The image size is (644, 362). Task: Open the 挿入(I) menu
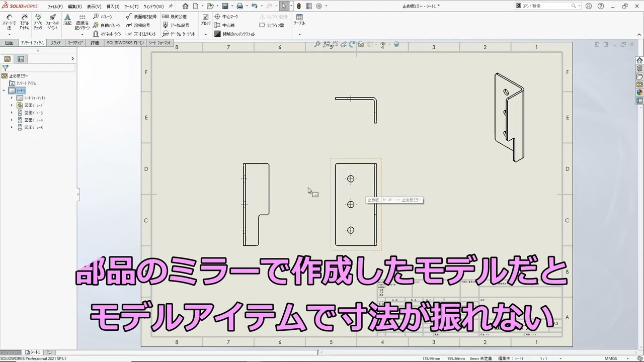(x=113, y=7)
